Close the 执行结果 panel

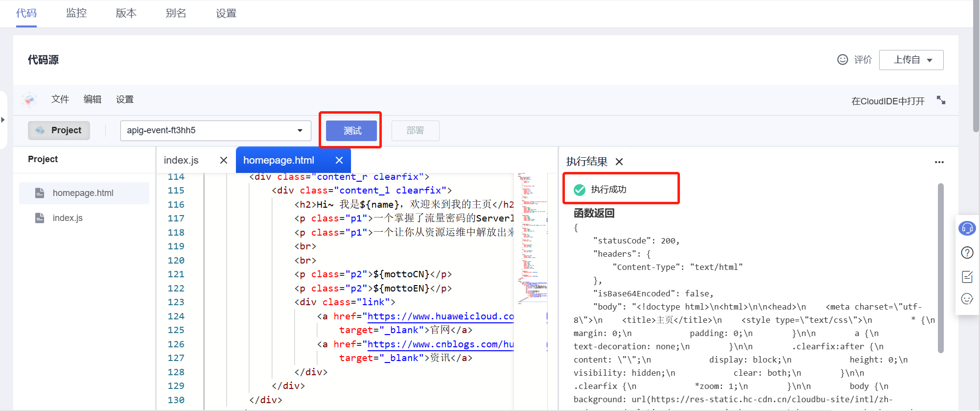click(619, 162)
